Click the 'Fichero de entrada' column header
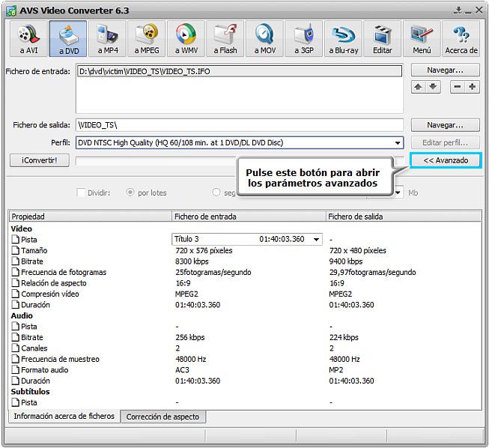This screenshot has height=448, width=489. pyautogui.click(x=249, y=217)
